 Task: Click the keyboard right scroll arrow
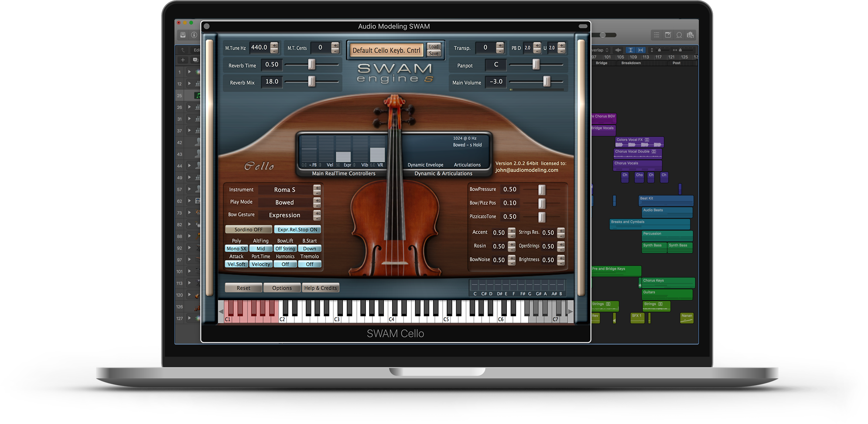(571, 311)
